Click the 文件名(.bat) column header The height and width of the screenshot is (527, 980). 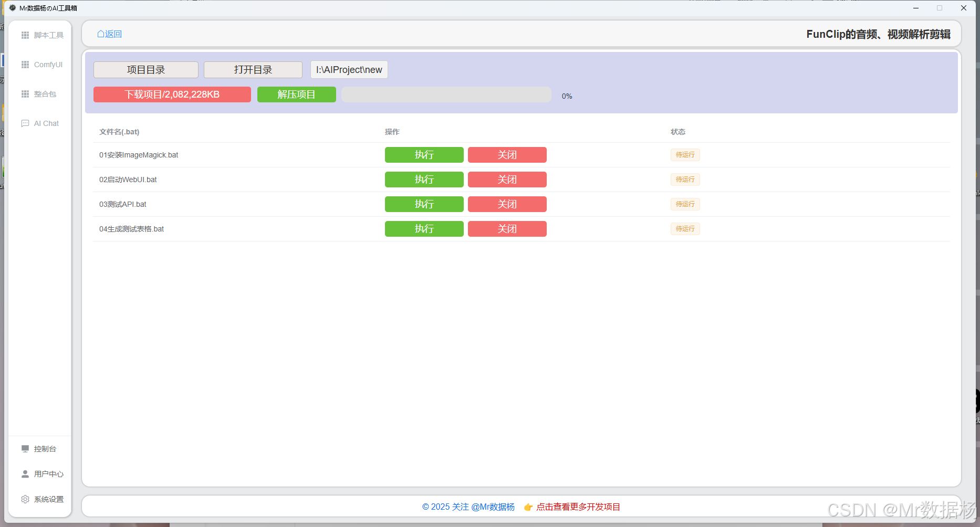119,132
